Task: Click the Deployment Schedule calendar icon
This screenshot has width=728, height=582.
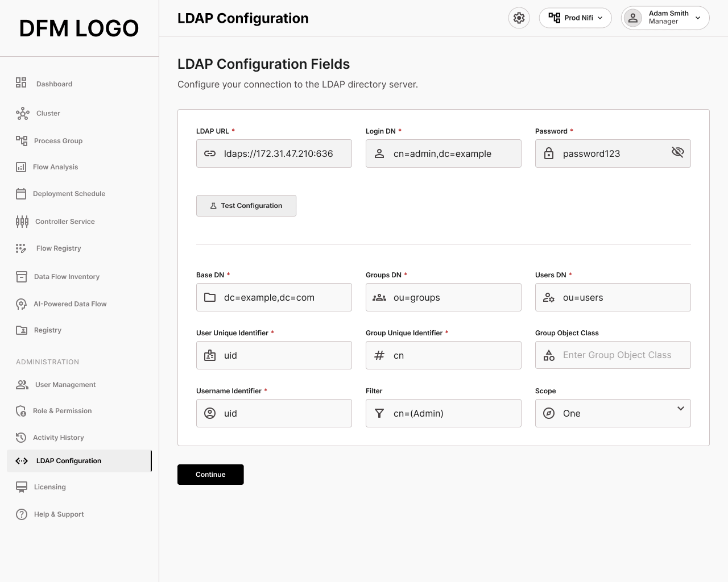Action: point(21,194)
